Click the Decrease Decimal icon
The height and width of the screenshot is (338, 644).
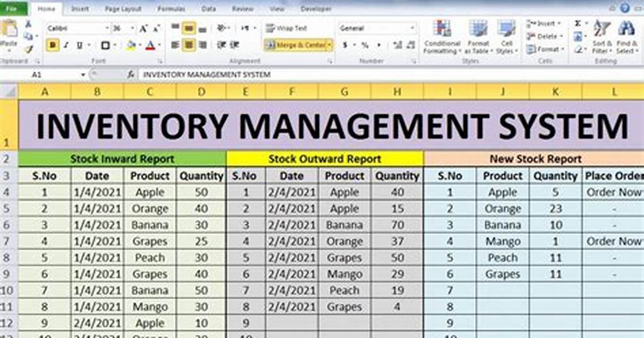[411, 45]
